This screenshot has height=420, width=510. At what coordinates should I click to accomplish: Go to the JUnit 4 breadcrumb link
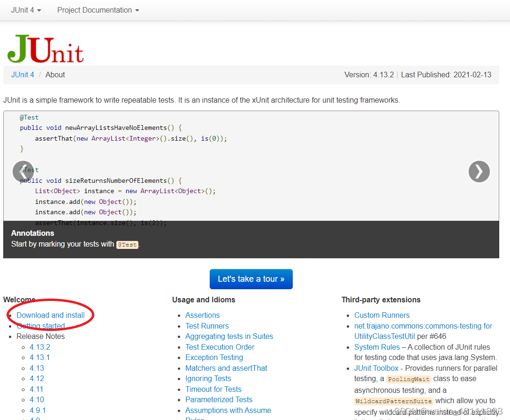pos(23,75)
